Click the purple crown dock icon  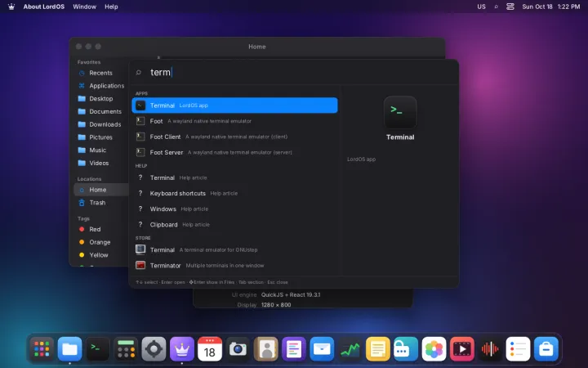(182, 349)
